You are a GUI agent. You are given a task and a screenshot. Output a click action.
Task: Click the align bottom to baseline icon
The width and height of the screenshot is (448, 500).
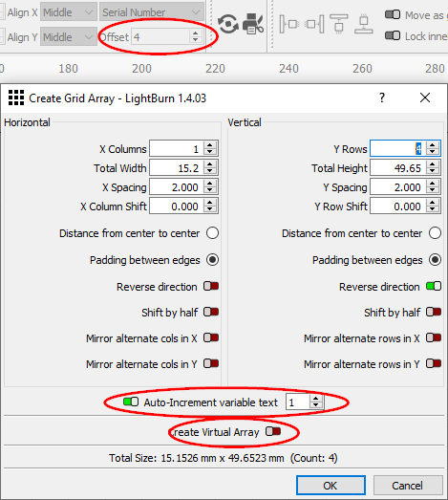click(x=364, y=24)
